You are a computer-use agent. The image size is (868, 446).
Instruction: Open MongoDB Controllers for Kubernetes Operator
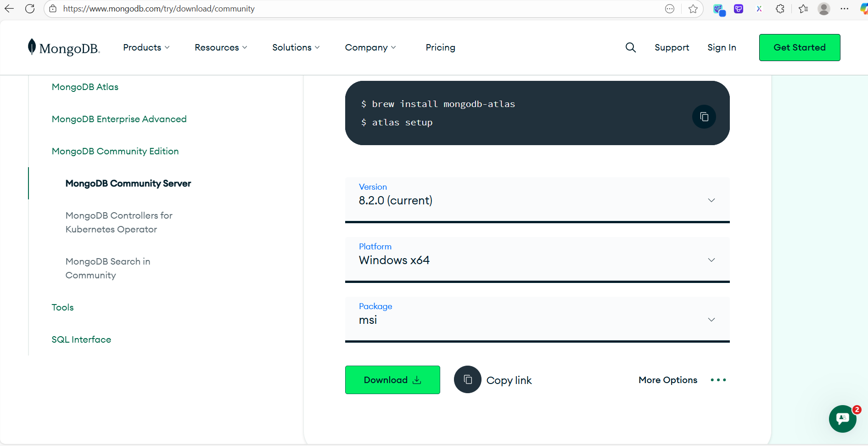(x=119, y=222)
